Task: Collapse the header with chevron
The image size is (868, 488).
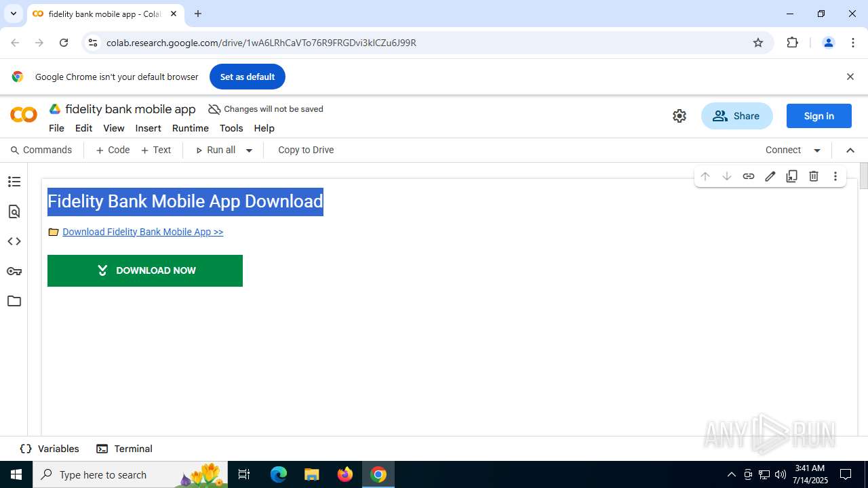Action: tap(850, 150)
